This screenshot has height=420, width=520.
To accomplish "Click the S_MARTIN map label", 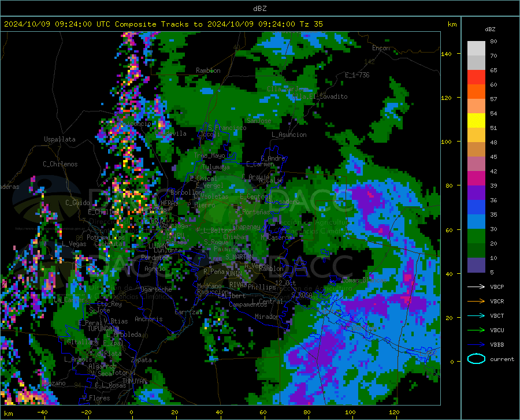I will (239, 257).
